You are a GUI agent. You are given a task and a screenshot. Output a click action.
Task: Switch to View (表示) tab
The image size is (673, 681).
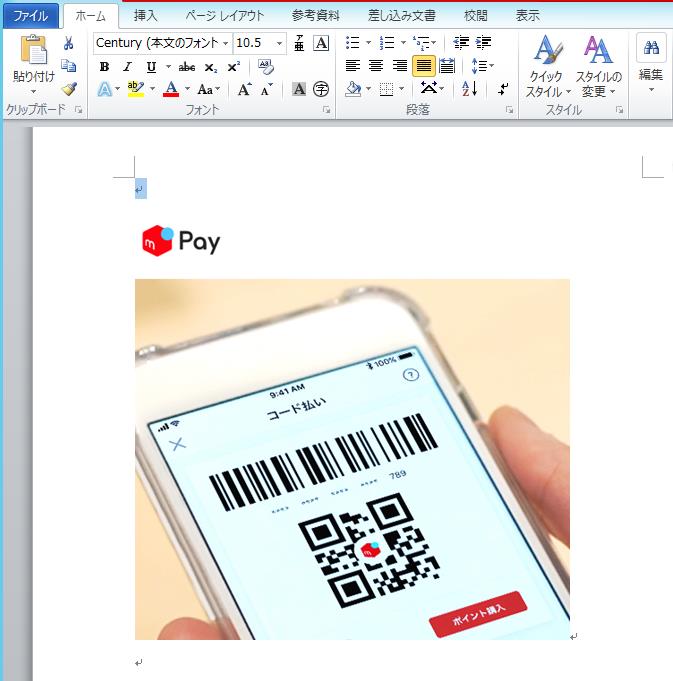point(528,16)
